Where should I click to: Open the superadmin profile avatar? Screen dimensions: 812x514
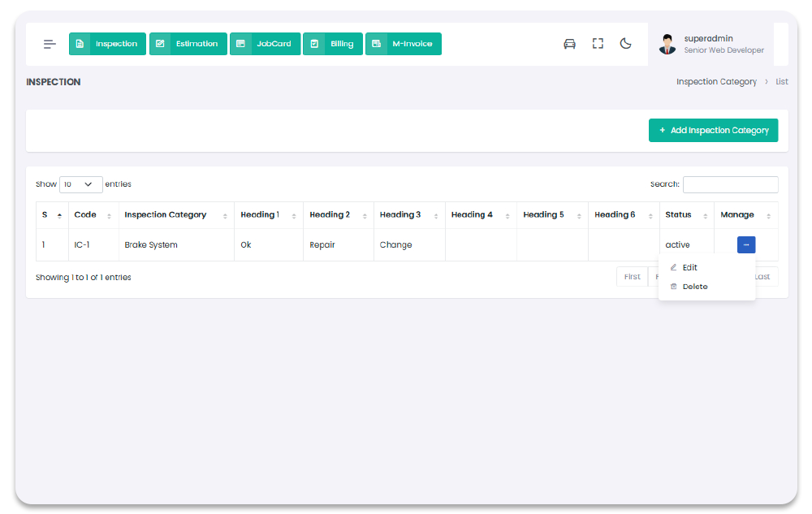[667, 44]
